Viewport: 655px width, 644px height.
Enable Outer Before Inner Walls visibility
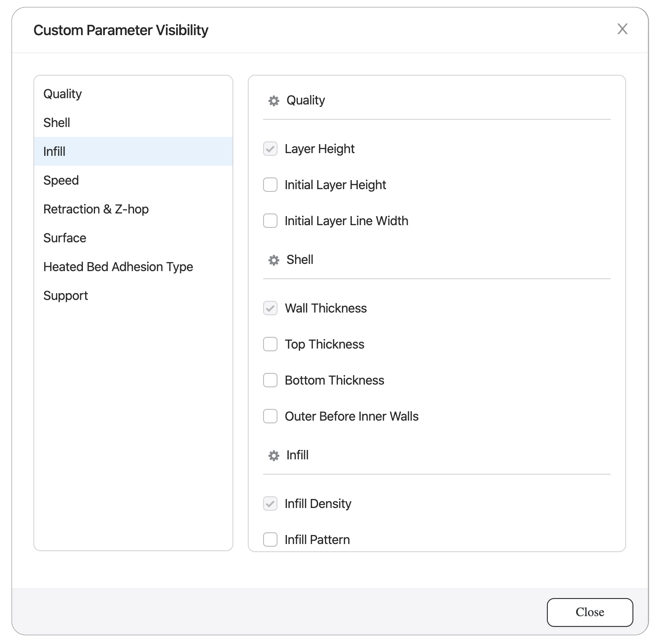(x=270, y=416)
